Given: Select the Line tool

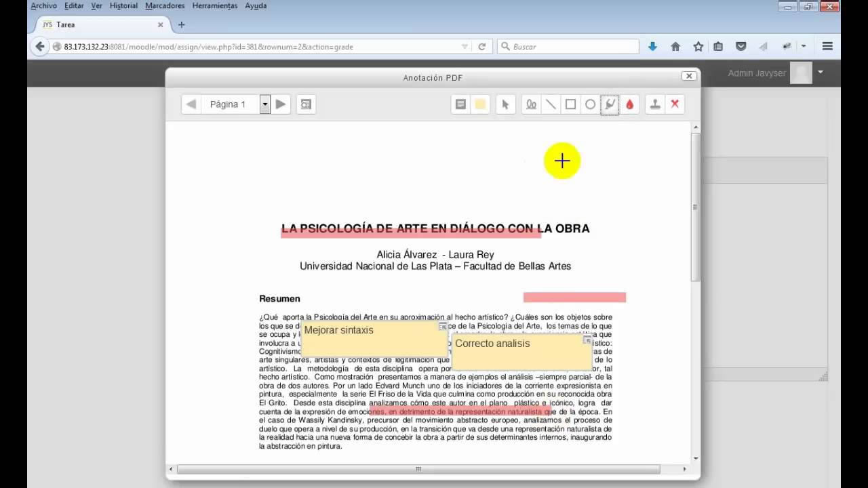Looking at the screenshot, I should tap(551, 104).
